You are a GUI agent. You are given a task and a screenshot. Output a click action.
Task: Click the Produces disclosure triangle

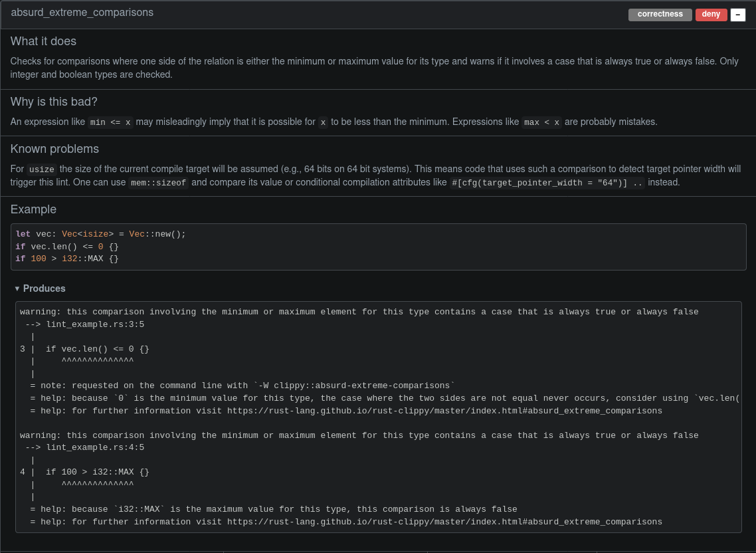coord(17,288)
